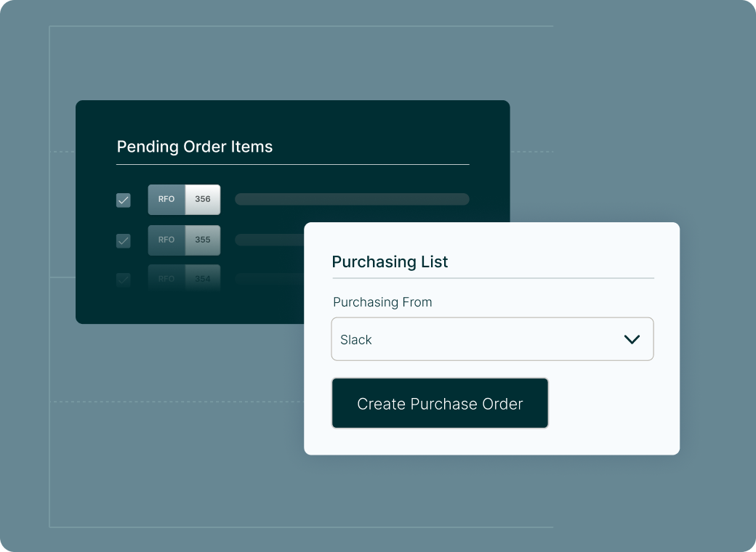Click the Purchasing From label
Image resolution: width=756 pixels, height=552 pixels.
click(382, 302)
